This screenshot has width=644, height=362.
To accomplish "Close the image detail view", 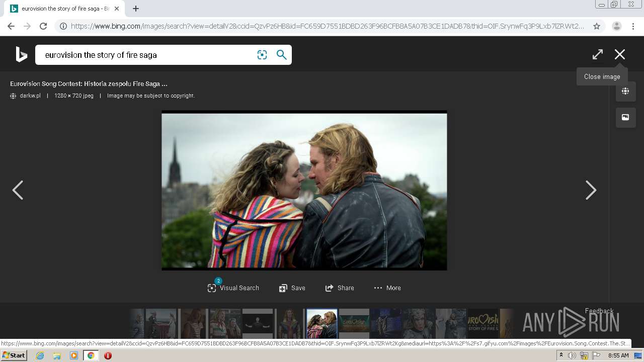I will click(x=620, y=54).
